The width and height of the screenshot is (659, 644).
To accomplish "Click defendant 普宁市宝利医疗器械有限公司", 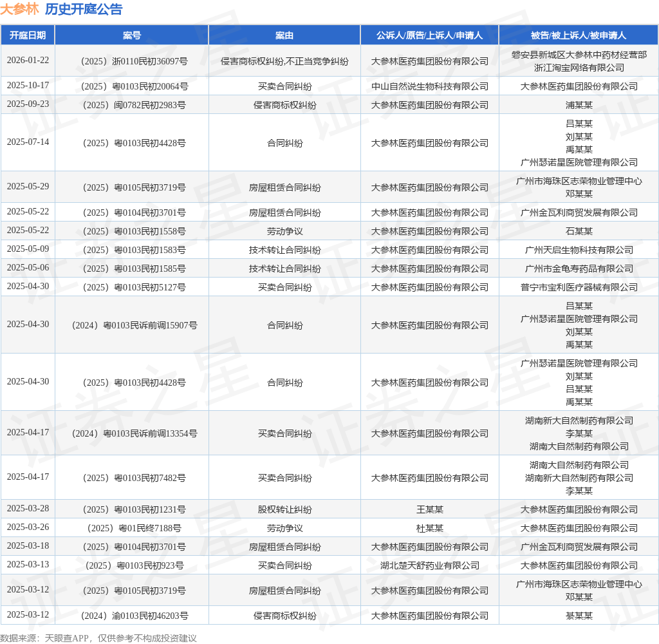I will tap(579, 287).
